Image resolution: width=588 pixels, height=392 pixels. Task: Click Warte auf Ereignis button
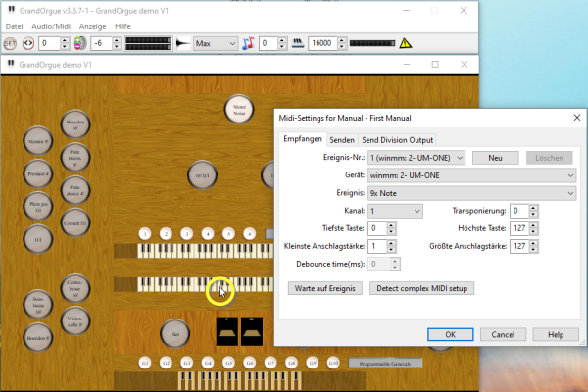click(x=324, y=288)
